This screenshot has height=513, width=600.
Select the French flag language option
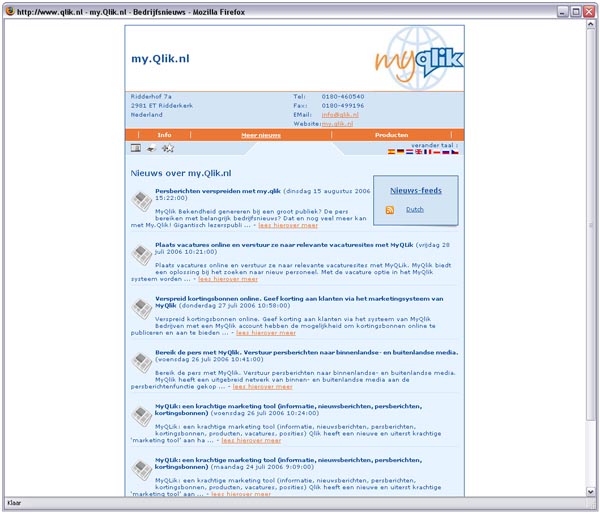pos(424,151)
